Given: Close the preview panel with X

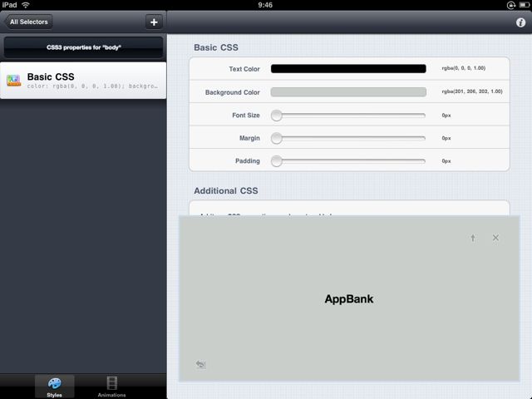Looking at the screenshot, I should click(495, 238).
